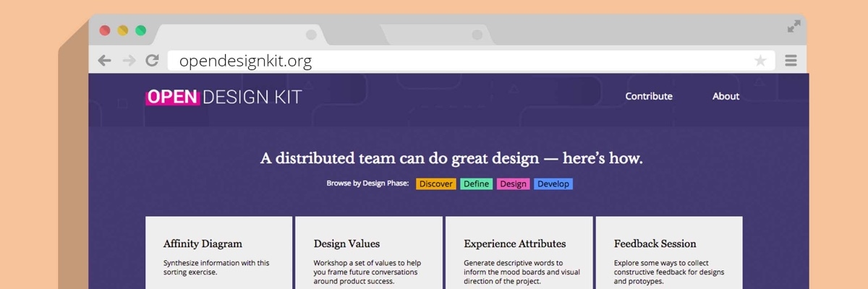Click 'Synthesize information with this sorting exercise' text

pos(216,267)
